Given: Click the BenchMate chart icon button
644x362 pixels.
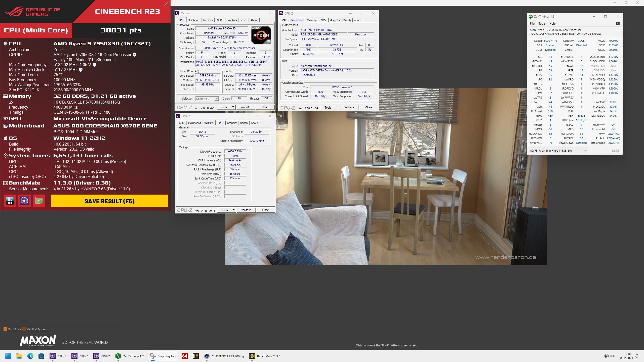Looking at the screenshot, I should (x=10, y=201).
